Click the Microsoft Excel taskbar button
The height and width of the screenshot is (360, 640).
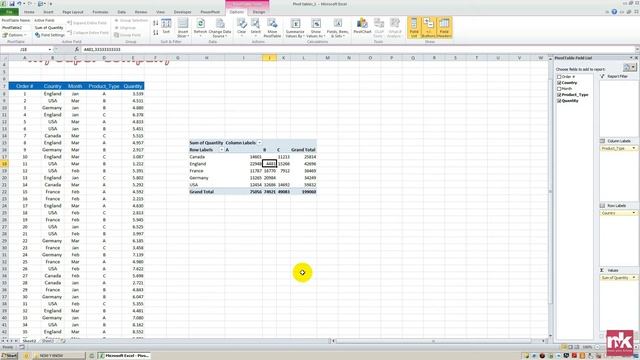pos(124,356)
